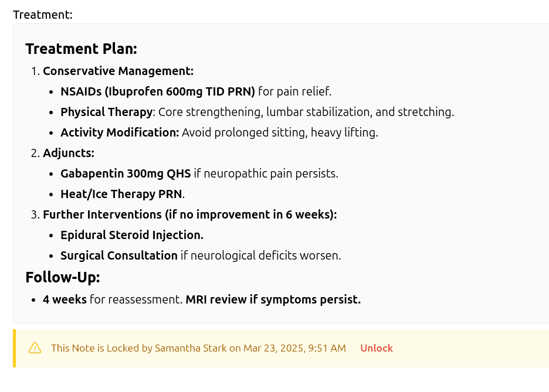
Task: Click the Follow-Up heading
Action: 63,277
